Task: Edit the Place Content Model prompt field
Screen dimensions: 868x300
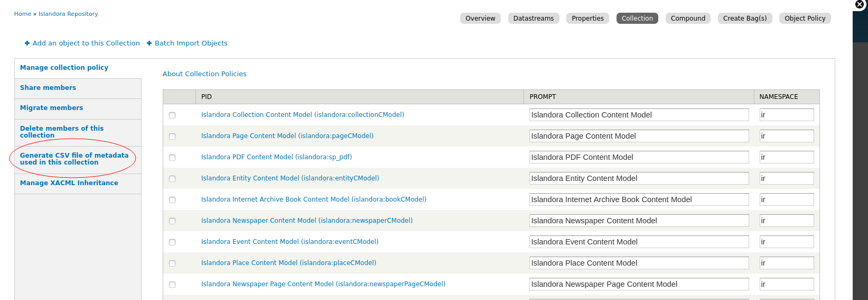Action: [x=639, y=263]
